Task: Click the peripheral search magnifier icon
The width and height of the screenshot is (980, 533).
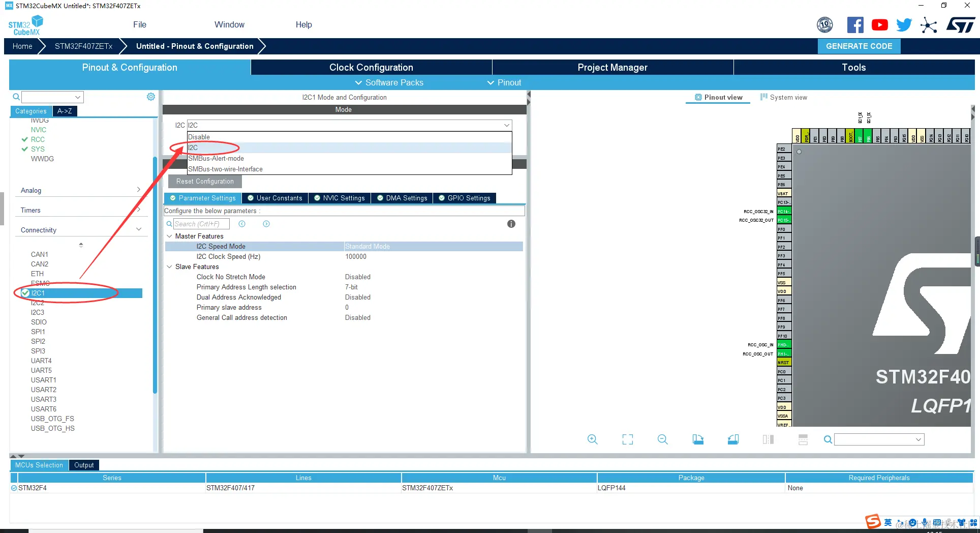Action: 16,97
